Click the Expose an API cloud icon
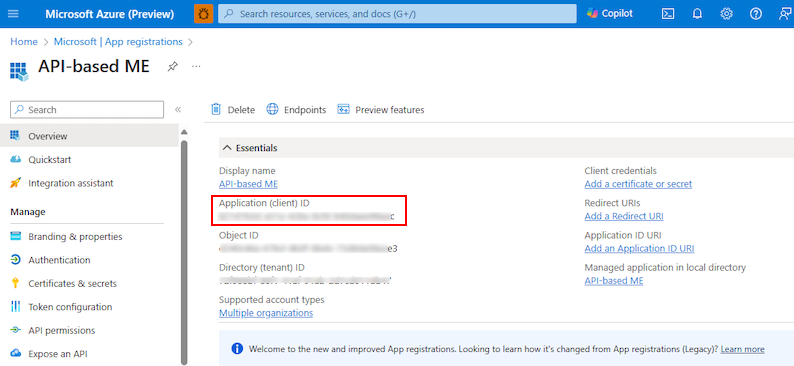The image size is (794, 366). coord(15,353)
